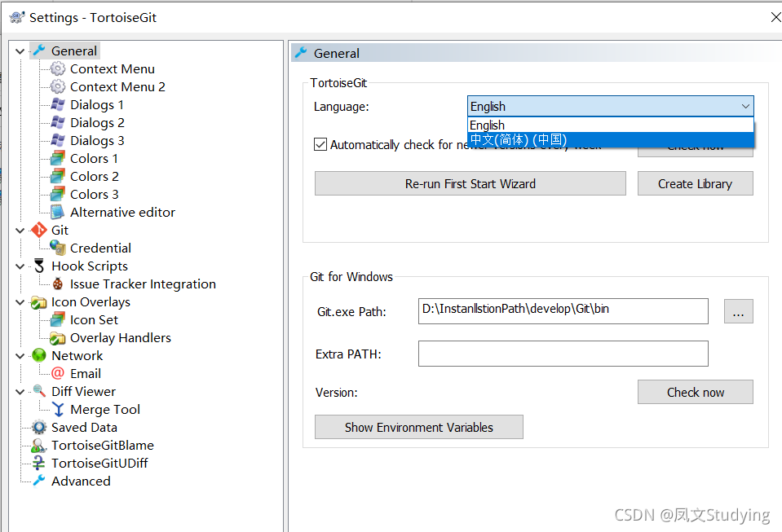Screen dimensions: 782x532
Task: Select the Diff Viewer magnifier icon
Action: [38, 391]
